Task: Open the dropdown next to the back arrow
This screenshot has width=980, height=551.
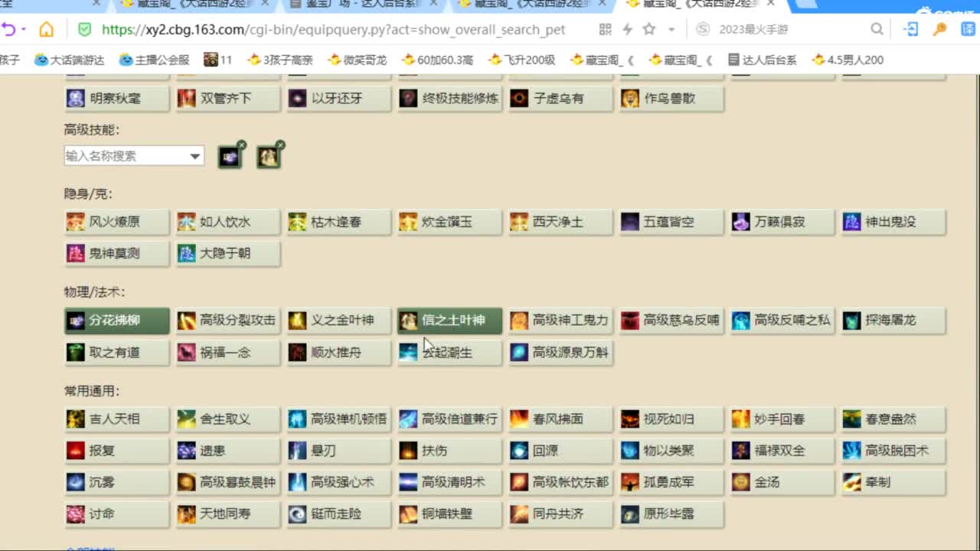Action: tap(23, 30)
